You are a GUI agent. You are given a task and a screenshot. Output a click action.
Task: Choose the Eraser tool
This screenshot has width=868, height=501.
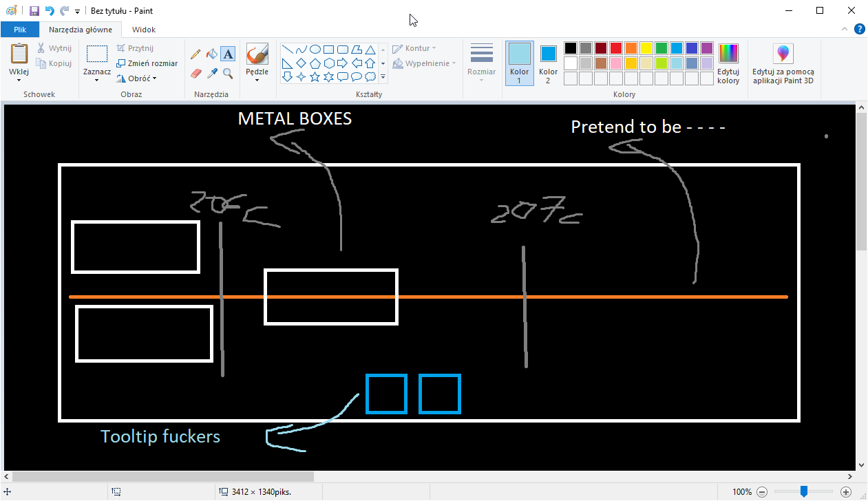click(196, 73)
